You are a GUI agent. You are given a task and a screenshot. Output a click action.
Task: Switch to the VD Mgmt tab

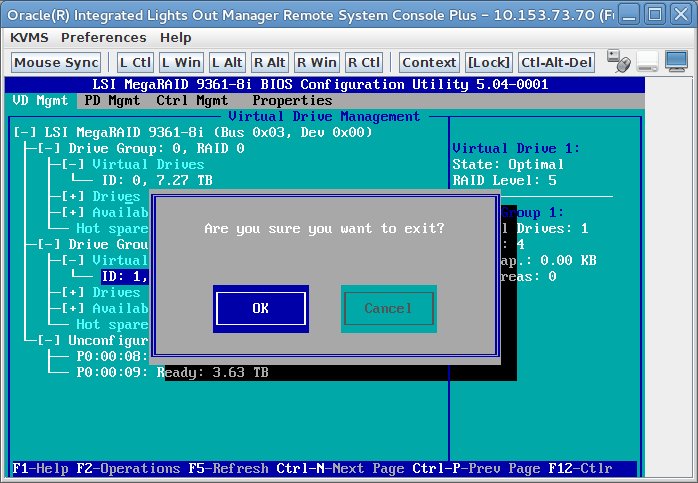(41, 101)
